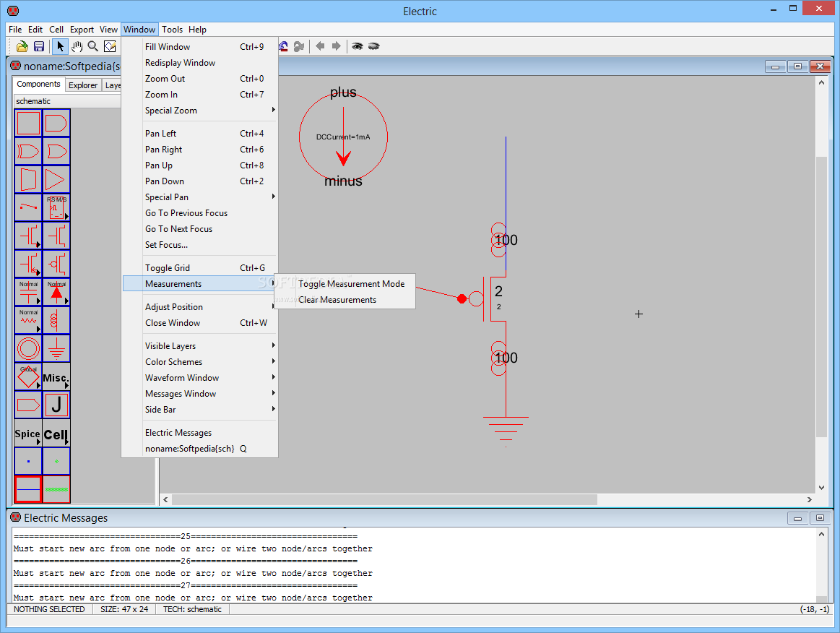Pick the buffer triangle component
Image resolution: width=840 pixels, height=633 pixels.
(56, 179)
